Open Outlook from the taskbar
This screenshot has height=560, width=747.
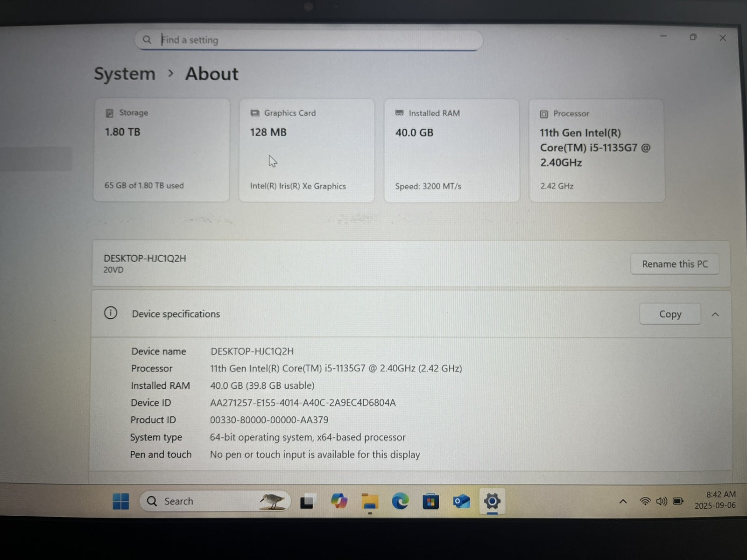(x=461, y=502)
